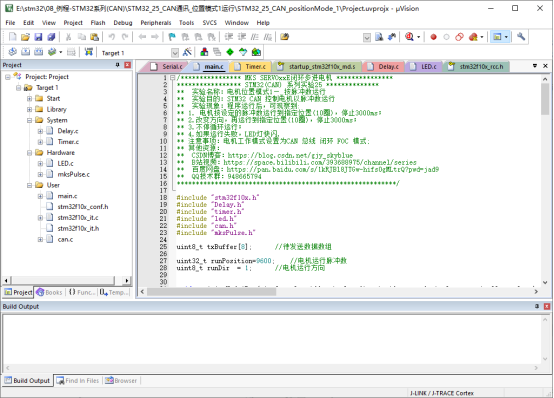Viewport: 554px width, 398px height.
Task: Expand the mksPulse.c file node
Action: tap(40, 175)
